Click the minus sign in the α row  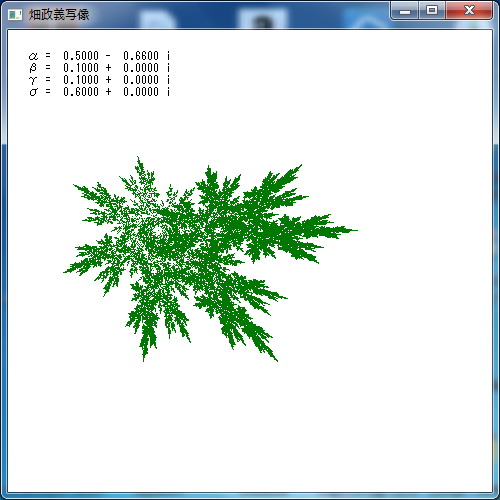pyautogui.click(x=108, y=56)
